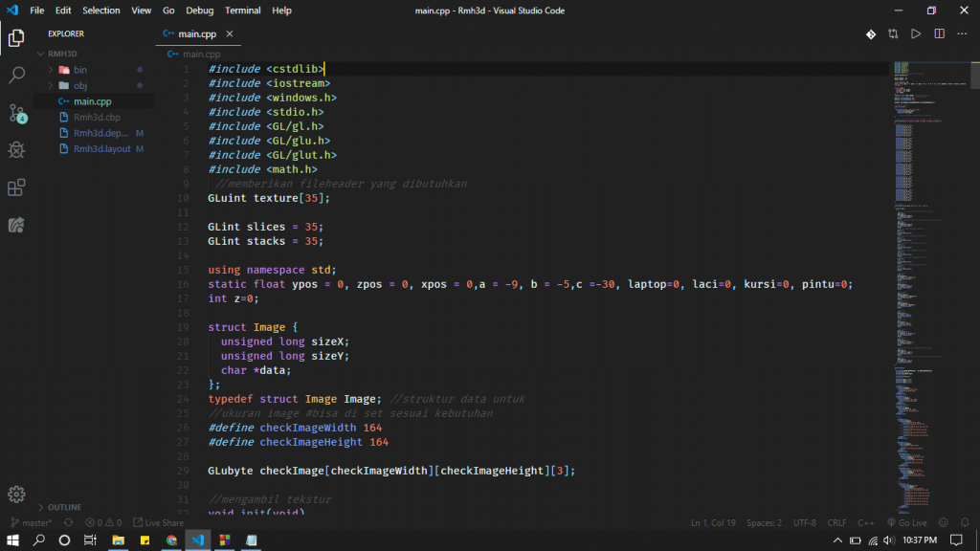Expand the bin folder

click(x=80, y=70)
